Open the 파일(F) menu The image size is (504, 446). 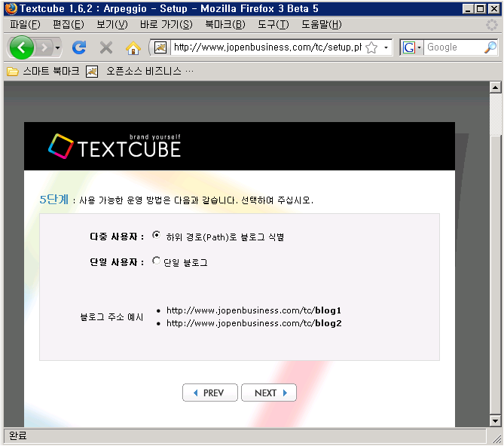point(25,24)
